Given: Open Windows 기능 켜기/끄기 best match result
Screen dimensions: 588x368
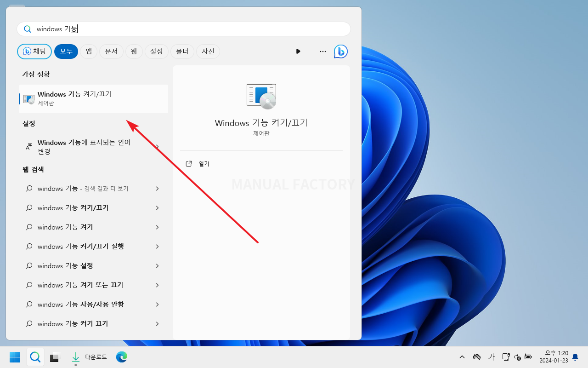Looking at the screenshot, I should click(93, 98).
